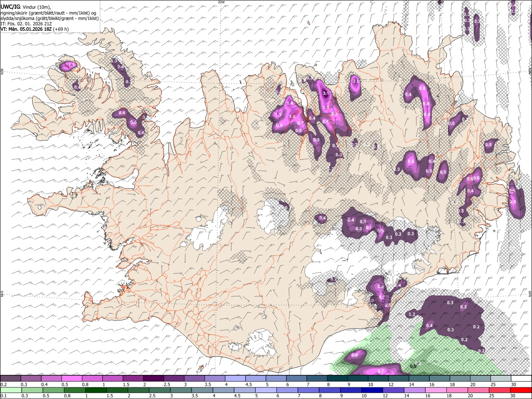The image size is (532, 399).
Task: Select the deep blue lower swatch between 10 and 12
Action: point(372,390)
